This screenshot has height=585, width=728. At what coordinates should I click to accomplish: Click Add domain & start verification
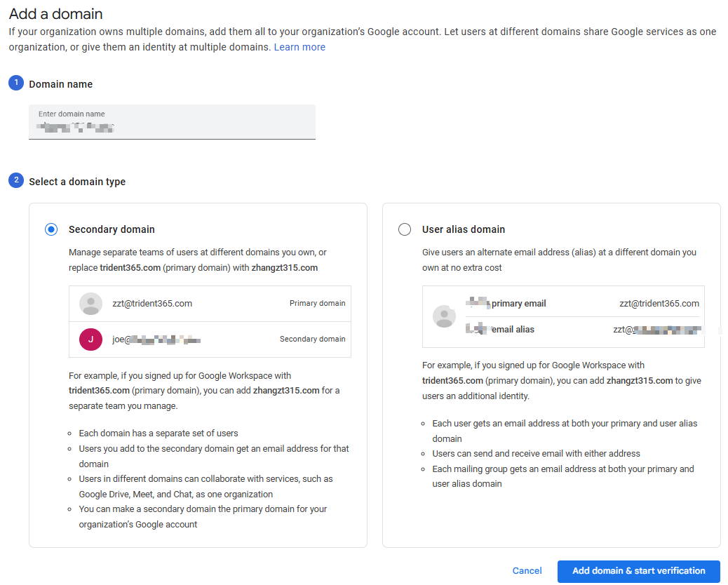638,571
